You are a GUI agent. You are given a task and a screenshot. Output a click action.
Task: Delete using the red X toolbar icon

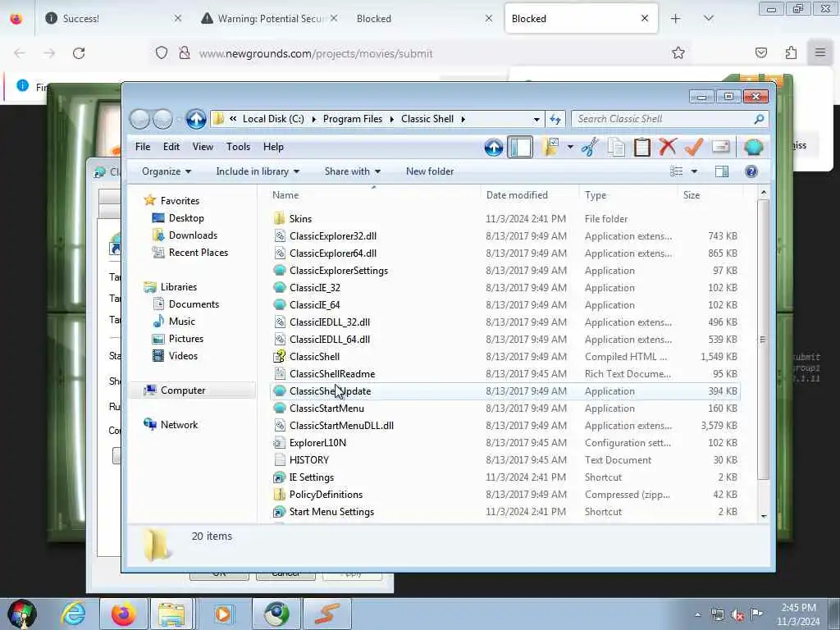tap(668, 147)
